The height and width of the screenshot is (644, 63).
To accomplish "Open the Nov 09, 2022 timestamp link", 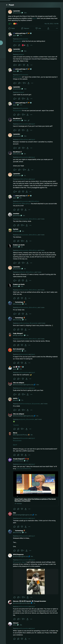I will tap(51, 24).
